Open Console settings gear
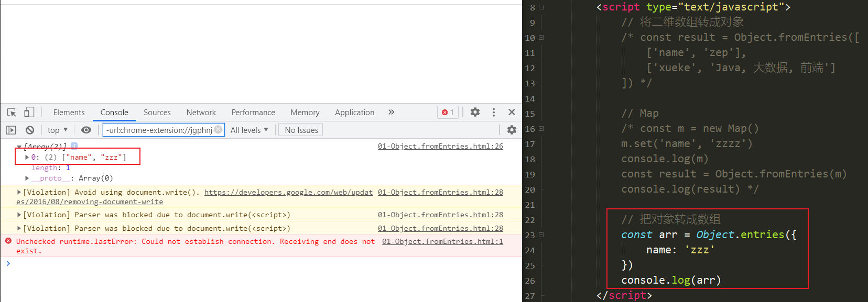The image size is (868, 302). [x=512, y=130]
